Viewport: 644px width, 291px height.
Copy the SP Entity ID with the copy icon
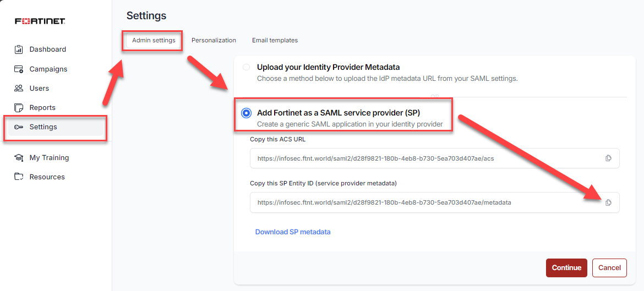pos(608,202)
